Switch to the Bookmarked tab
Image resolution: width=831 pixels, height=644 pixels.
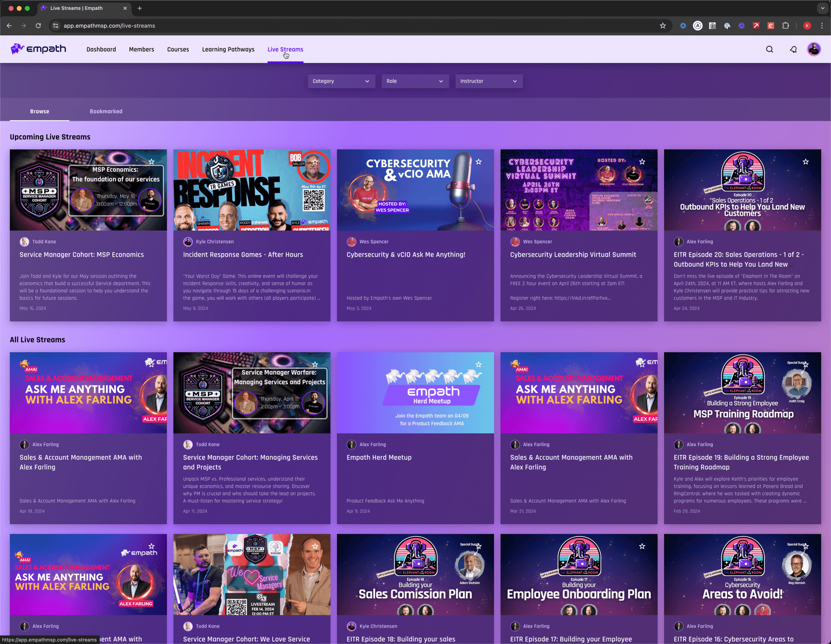(x=106, y=111)
